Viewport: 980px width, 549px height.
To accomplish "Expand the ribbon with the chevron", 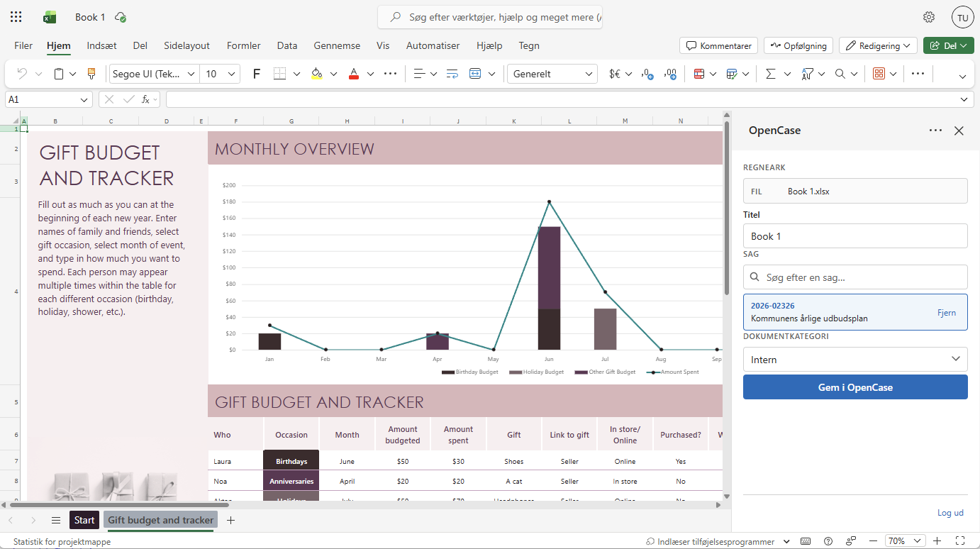I will pos(962,76).
